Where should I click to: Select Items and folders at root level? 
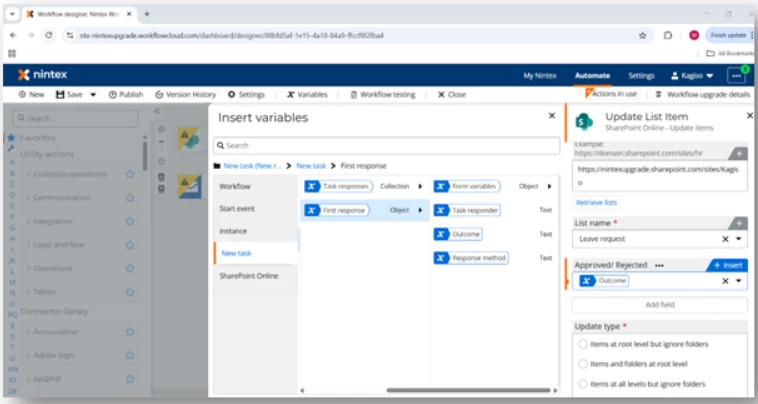(583, 364)
